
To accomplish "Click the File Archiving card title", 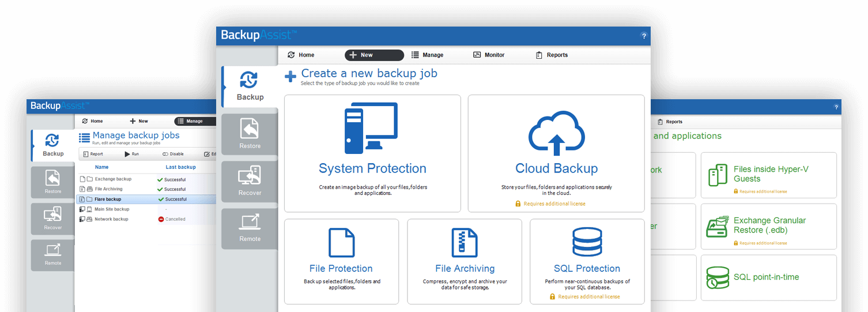I will tap(465, 268).
